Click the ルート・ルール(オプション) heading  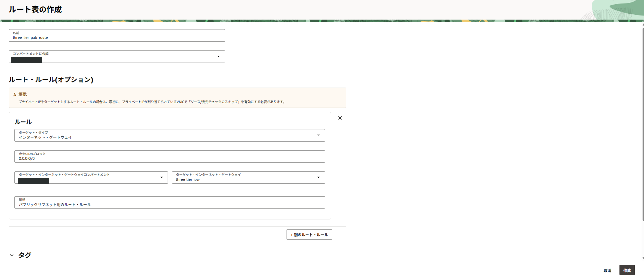point(51,79)
